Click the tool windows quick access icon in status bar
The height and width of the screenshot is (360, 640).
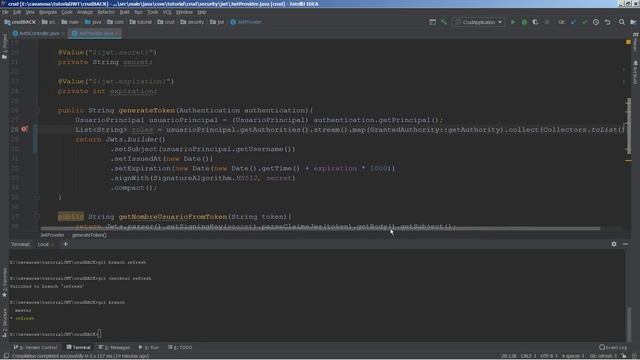point(6,356)
